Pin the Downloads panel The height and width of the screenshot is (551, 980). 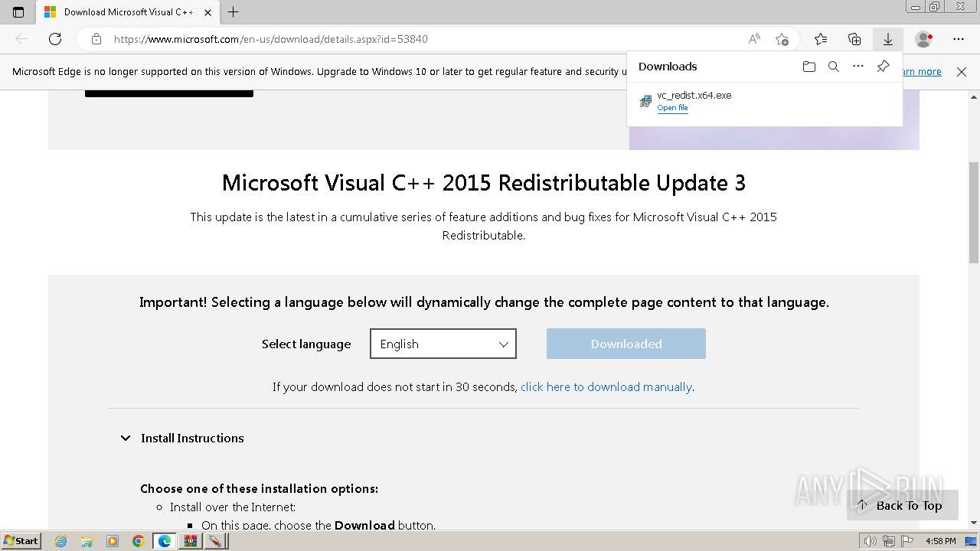(x=883, y=67)
